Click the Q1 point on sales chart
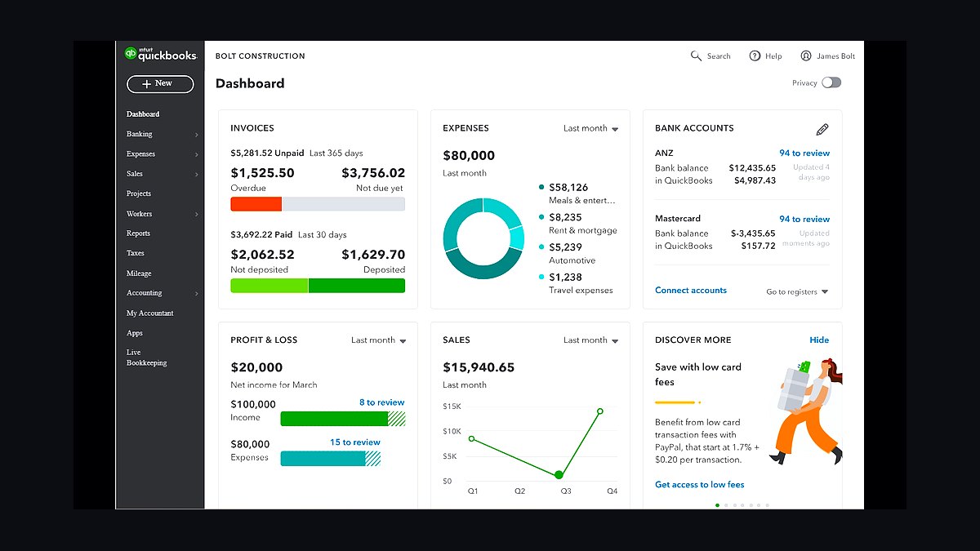Image resolution: width=980 pixels, height=551 pixels. point(472,439)
